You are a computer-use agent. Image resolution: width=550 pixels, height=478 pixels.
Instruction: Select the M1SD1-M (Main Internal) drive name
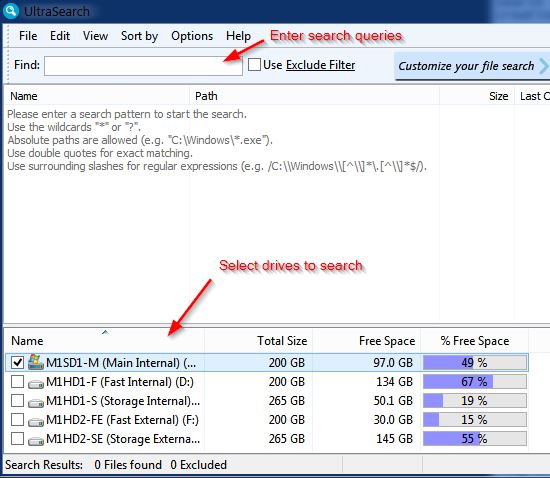pos(121,363)
